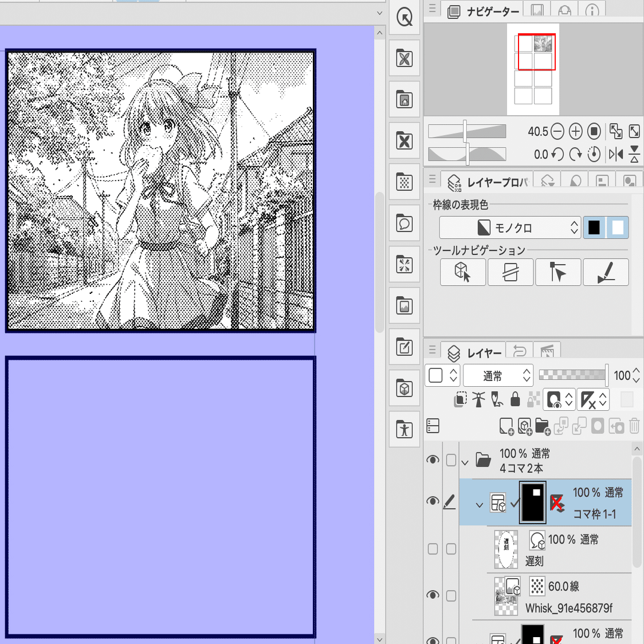Tick the checkbox beside the 4コマ2本 folder
Image resolution: width=644 pixels, height=644 pixels.
451,460
